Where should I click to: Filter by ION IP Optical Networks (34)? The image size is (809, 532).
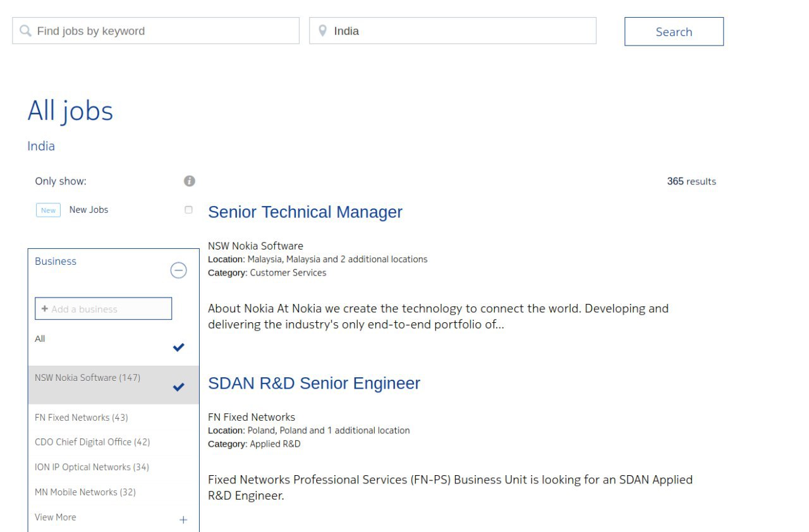tap(92, 468)
